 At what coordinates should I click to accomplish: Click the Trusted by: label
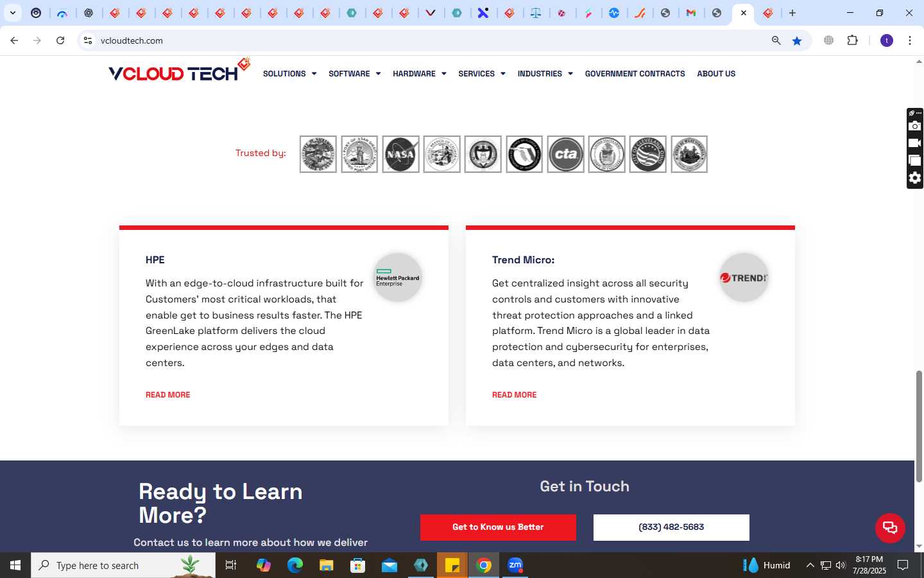click(x=261, y=153)
